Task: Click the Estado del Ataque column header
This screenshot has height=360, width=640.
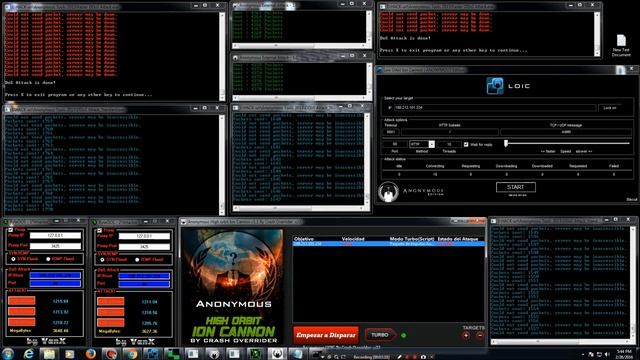Action: [x=458, y=239]
